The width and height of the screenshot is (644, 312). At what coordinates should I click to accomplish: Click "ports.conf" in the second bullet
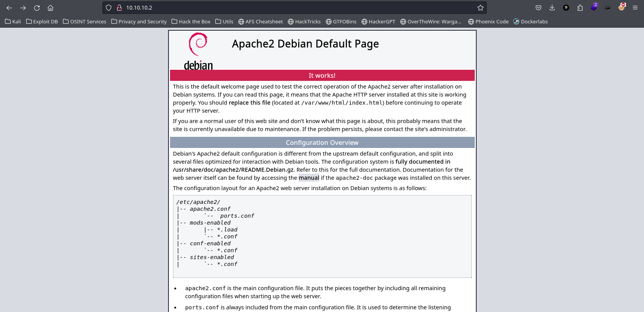[x=202, y=307]
